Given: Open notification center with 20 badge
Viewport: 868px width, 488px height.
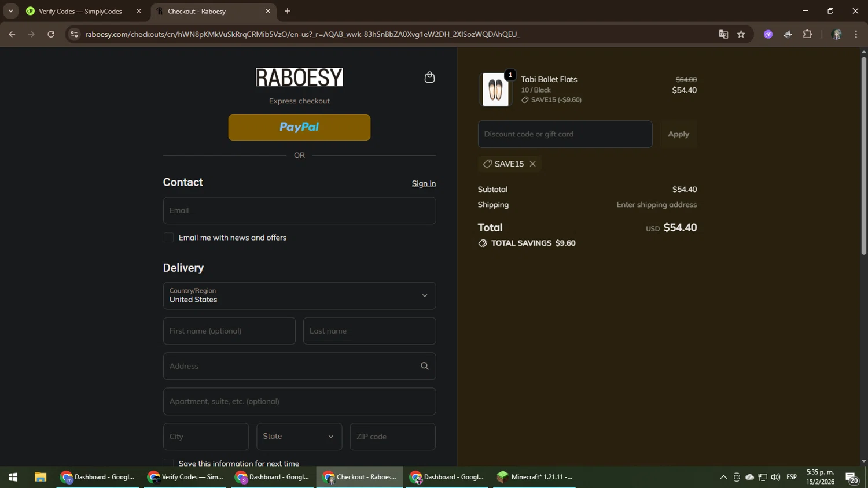Looking at the screenshot, I should [852, 478].
